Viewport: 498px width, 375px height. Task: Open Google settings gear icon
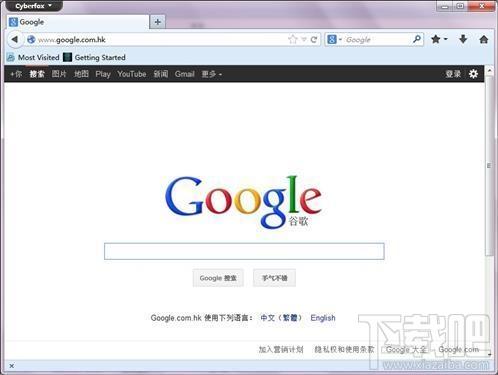pyautogui.click(x=473, y=74)
